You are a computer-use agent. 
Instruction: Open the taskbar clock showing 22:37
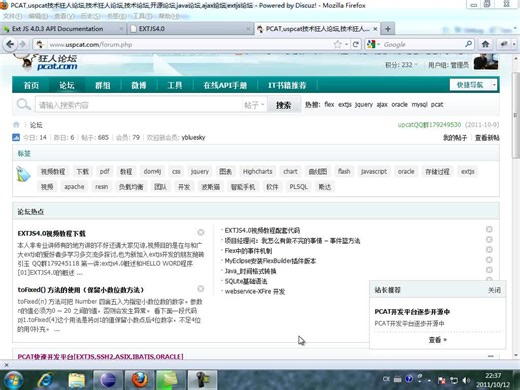coord(493,380)
